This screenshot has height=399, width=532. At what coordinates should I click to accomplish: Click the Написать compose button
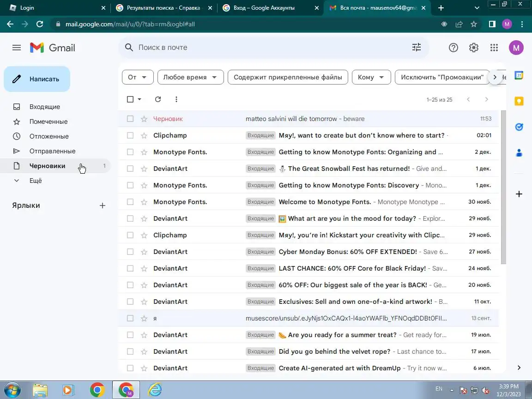pyautogui.click(x=37, y=79)
